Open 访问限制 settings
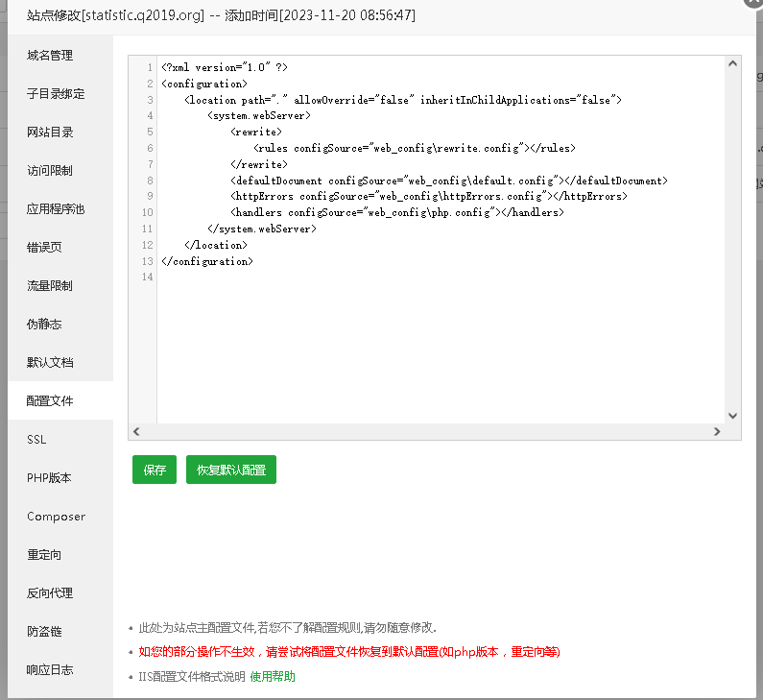The height and width of the screenshot is (700, 763). click(50, 171)
